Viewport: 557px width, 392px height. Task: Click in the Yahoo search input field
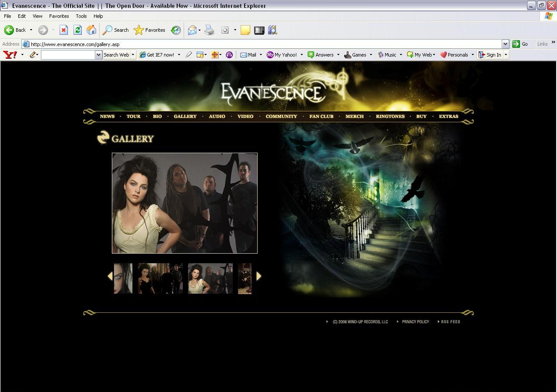pyautogui.click(x=68, y=55)
